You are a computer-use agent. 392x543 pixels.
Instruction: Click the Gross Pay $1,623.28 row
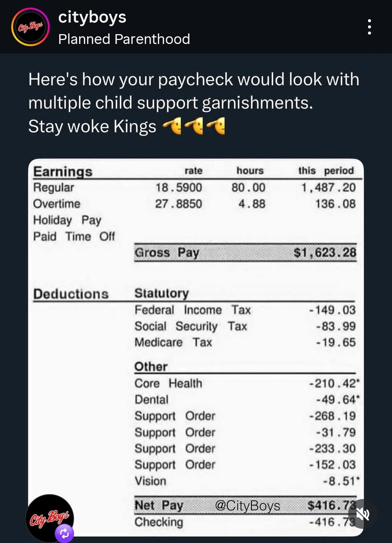(x=245, y=252)
